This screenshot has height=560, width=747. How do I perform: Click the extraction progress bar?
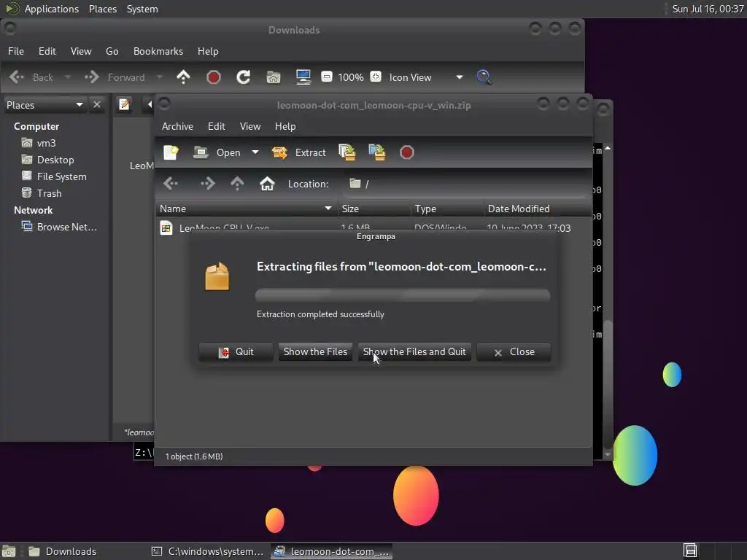[403, 295]
